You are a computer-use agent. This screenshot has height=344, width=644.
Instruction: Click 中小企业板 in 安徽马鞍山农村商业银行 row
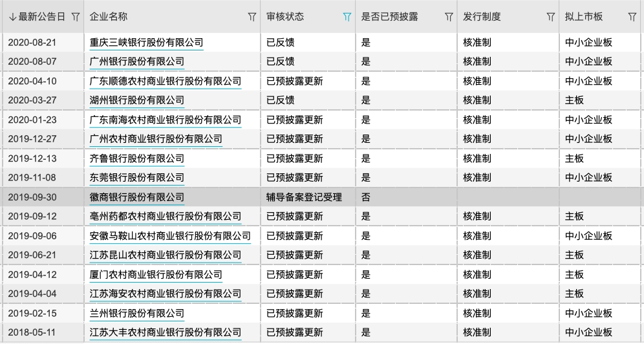pyautogui.click(x=588, y=236)
